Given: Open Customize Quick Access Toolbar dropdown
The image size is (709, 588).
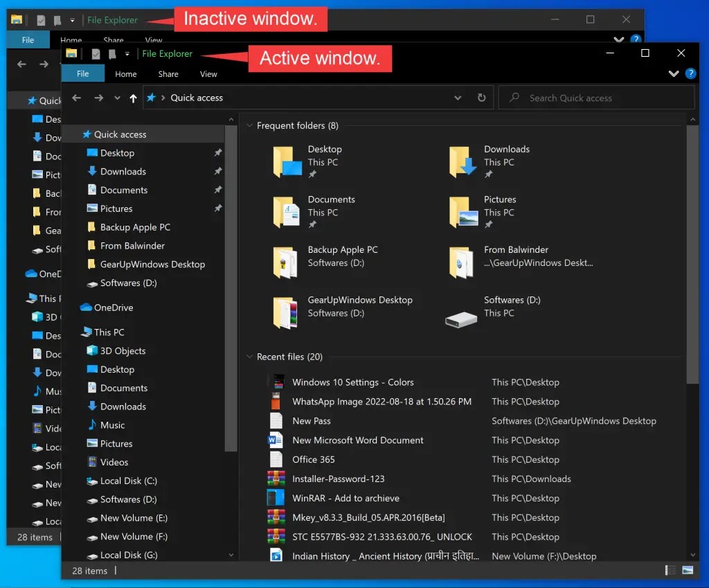Looking at the screenshot, I should [x=127, y=54].
